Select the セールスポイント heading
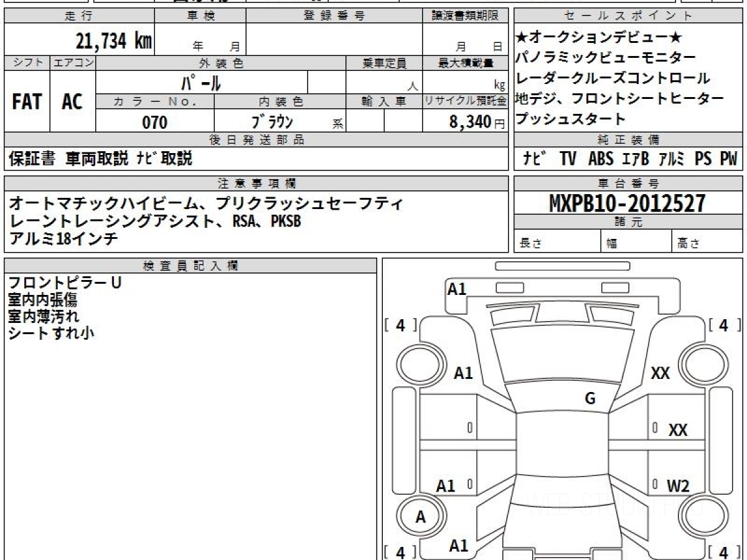Screen dimensions: 747x560 629,16
